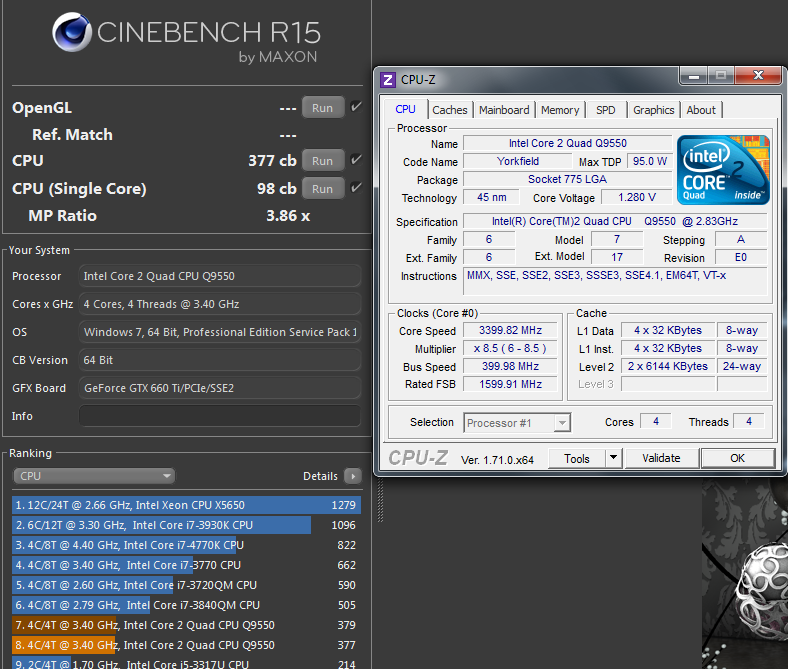Click the Package value Socket 775 LGA
788x669 pixels.
(x=567, y=179)
